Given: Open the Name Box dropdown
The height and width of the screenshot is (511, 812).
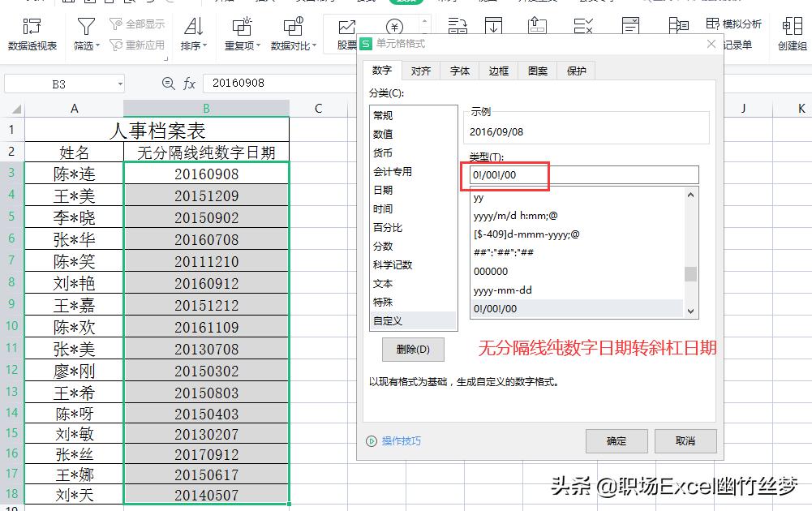Looking at the screenshot, I should [x=120, y=84].
